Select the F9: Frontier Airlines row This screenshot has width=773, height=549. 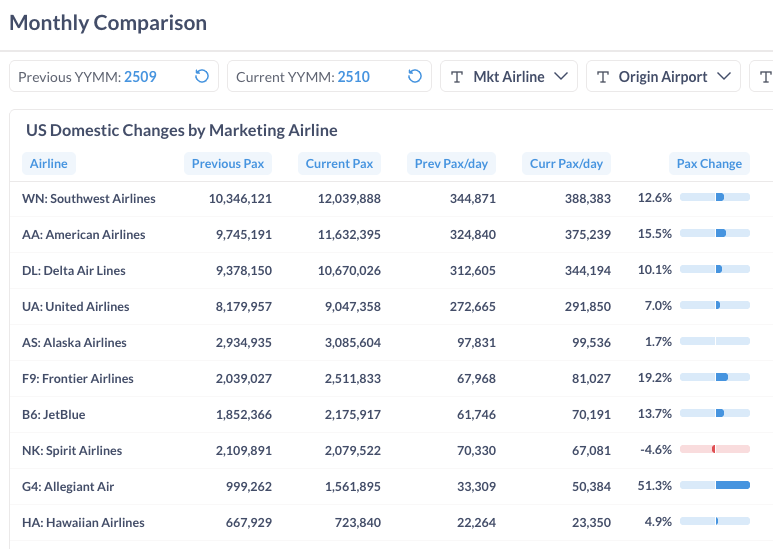[78, 379]
